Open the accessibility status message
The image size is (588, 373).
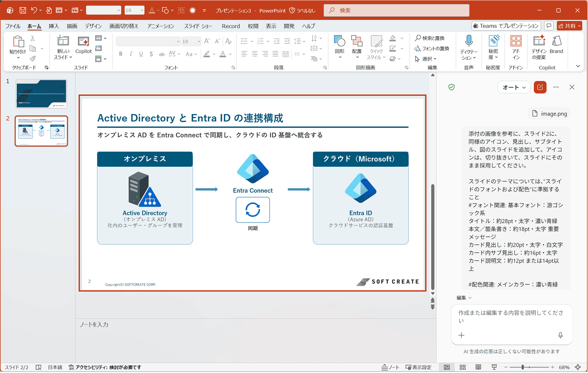coord(105,368)
